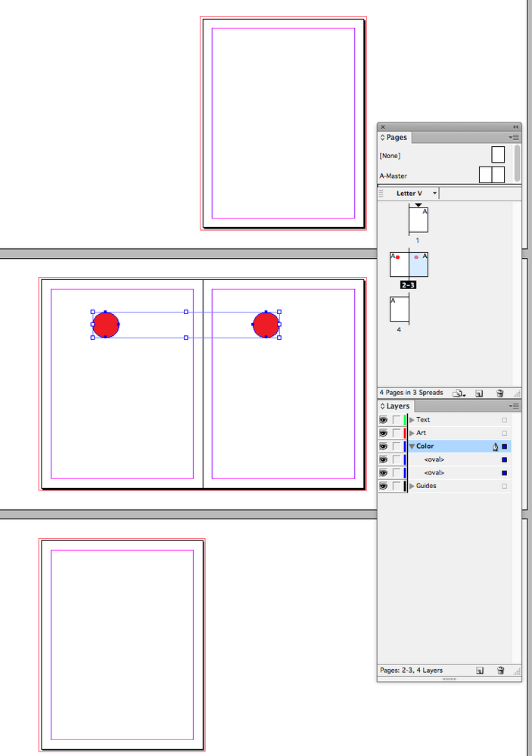Screen dimensions: 532x756
Task: Collapse panel group with double-arrow icon
Action: [x=515, y=127]
